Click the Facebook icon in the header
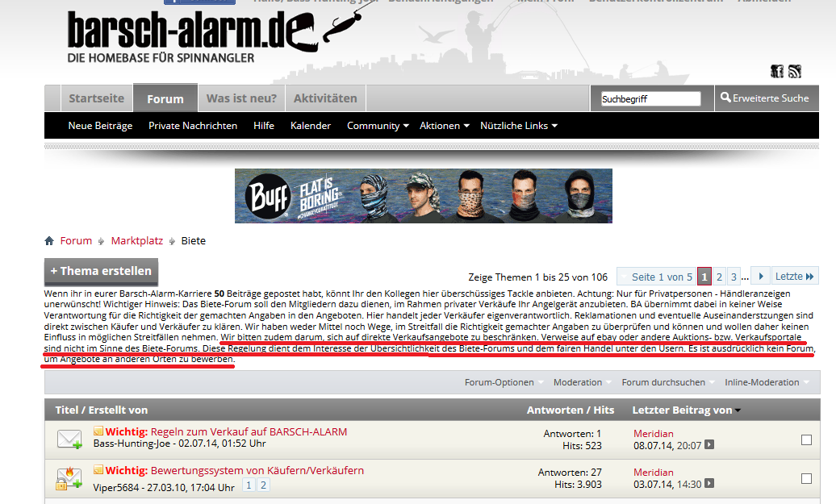 point(777,72)
